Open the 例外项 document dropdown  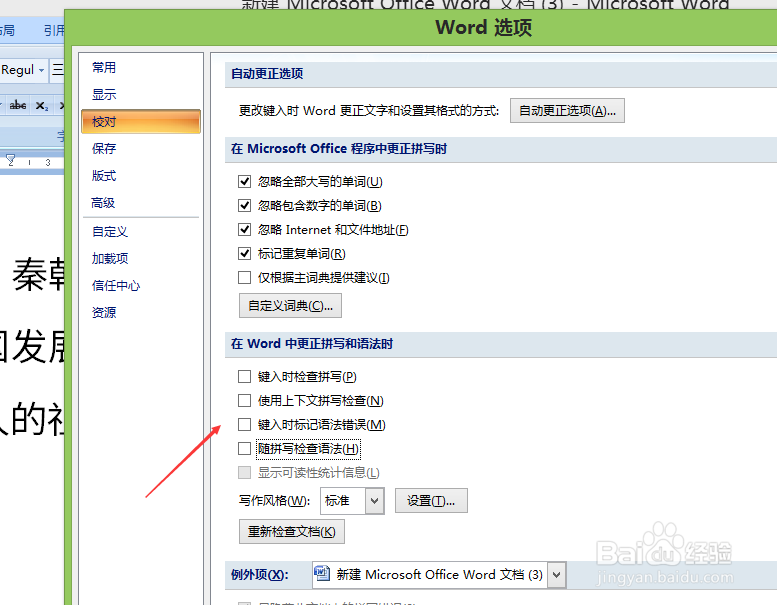tap(556, 575)
